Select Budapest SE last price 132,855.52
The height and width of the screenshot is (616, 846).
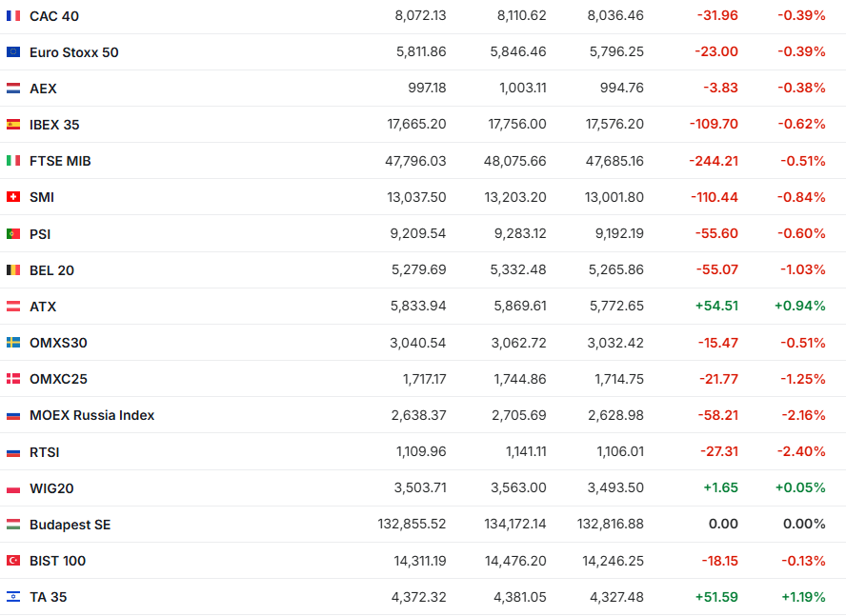tap(412, 524)
